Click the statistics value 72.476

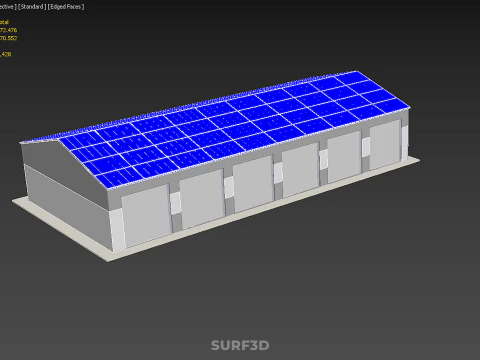(x=8, y=30)
